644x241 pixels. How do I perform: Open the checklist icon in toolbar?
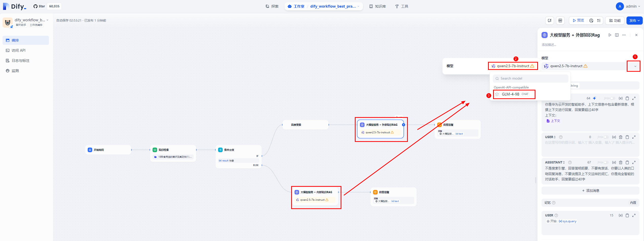pyautogui.click(x=599, y=21)
